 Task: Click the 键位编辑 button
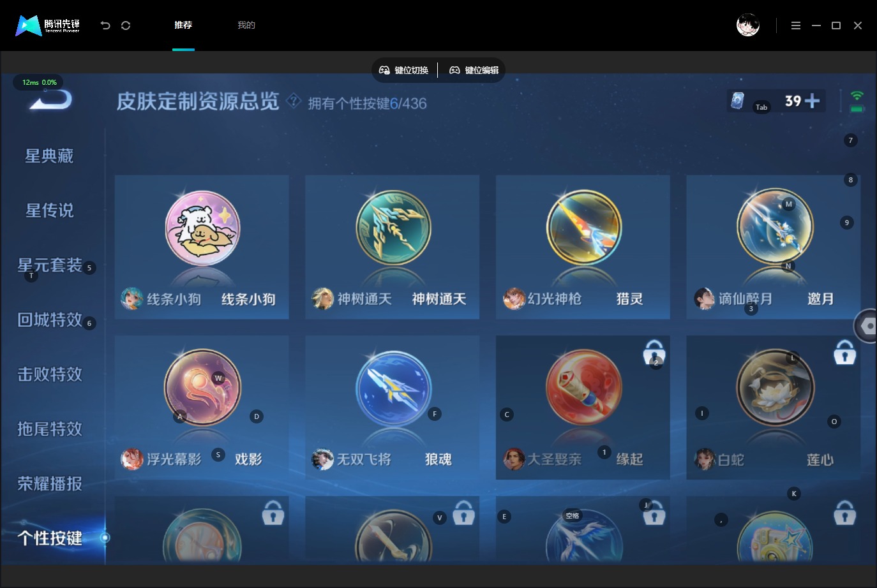tap(474, 70)
